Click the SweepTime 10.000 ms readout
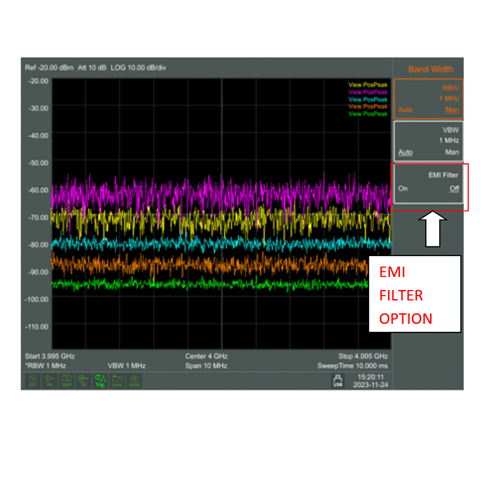This screenshot has width=500, height=500. pyautogui.click(x=353, y=366)
